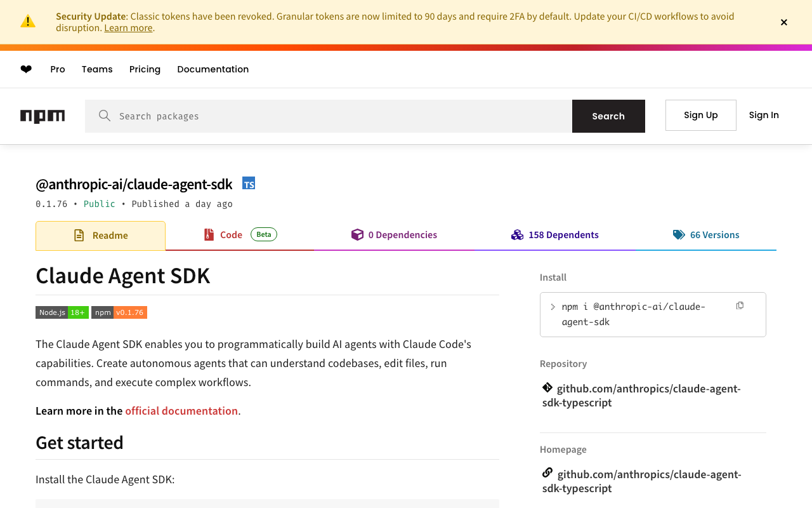Open the Pro menu item

58,69
